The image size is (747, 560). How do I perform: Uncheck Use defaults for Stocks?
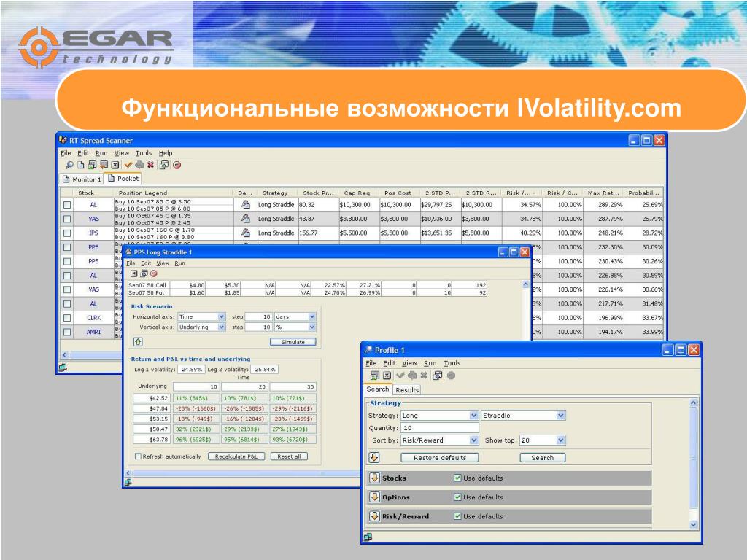[x=457, y=478]
